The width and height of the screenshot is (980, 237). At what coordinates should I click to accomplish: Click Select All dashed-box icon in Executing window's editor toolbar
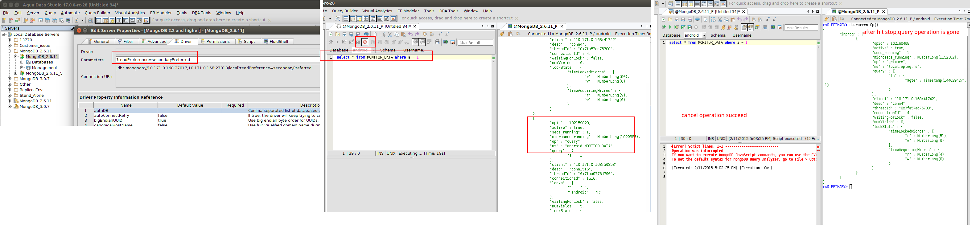(383, 35)
